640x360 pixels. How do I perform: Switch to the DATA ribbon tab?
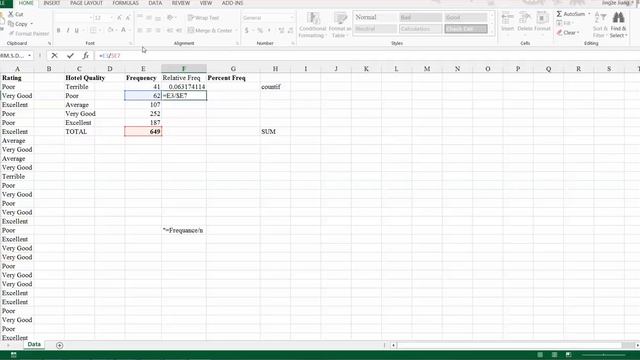click(155, 3)
